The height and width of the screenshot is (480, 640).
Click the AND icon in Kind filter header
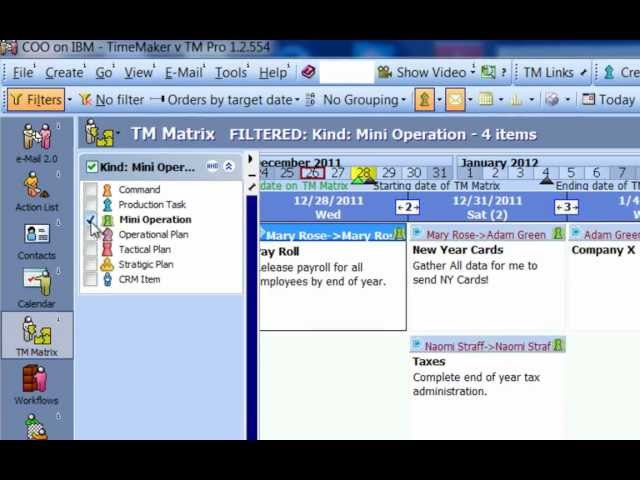(x=212, y=166)
